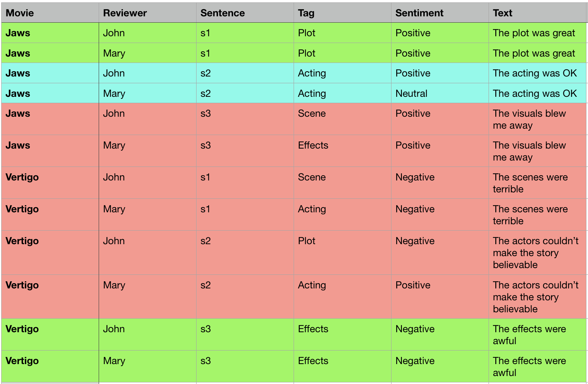Click the Sentiment column header

coord(440,13)
